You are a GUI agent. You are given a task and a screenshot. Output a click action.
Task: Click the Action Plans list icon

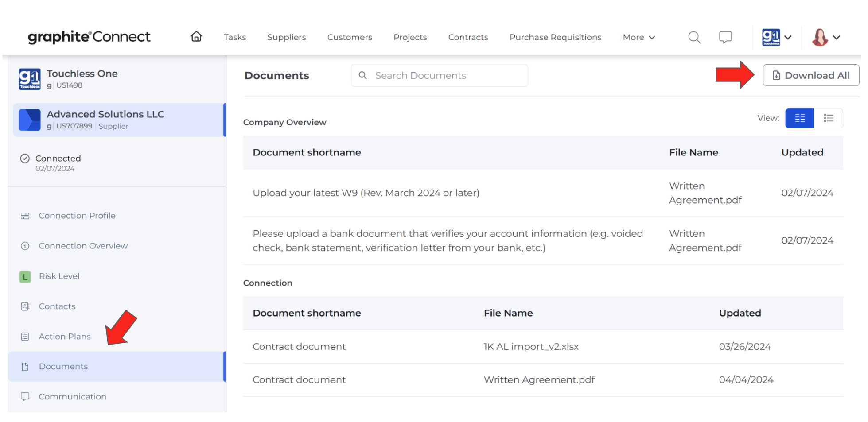(25, 337)
